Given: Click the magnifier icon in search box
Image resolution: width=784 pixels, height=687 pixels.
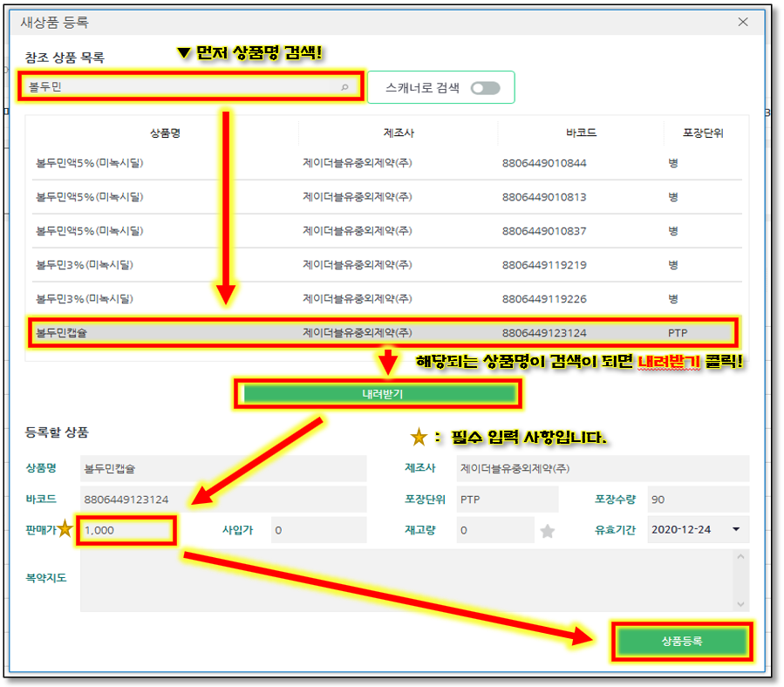Looking at the screenshot, I should (x=344, y=87).
